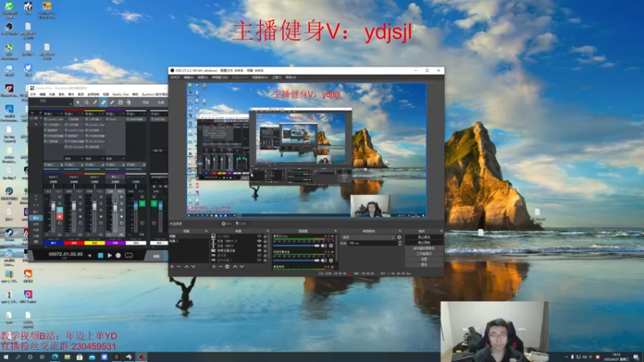
Task: Open source 滤镜 filters button in OBS
Action: click(242, 224)
